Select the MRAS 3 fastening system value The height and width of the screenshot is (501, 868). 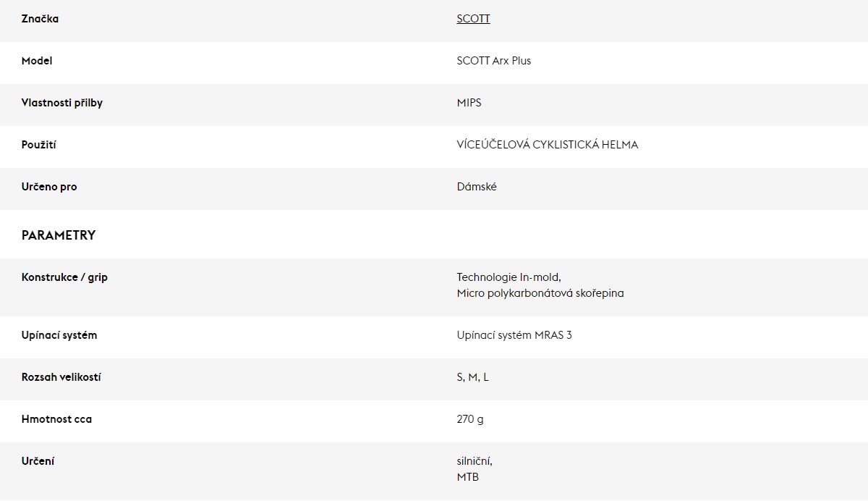click(x=514, y=335)
